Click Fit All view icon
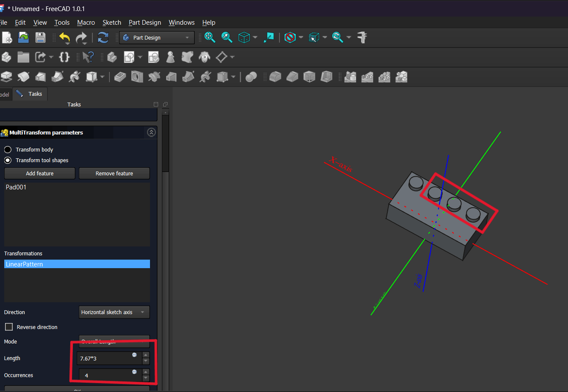 click(x=210, y=37)
